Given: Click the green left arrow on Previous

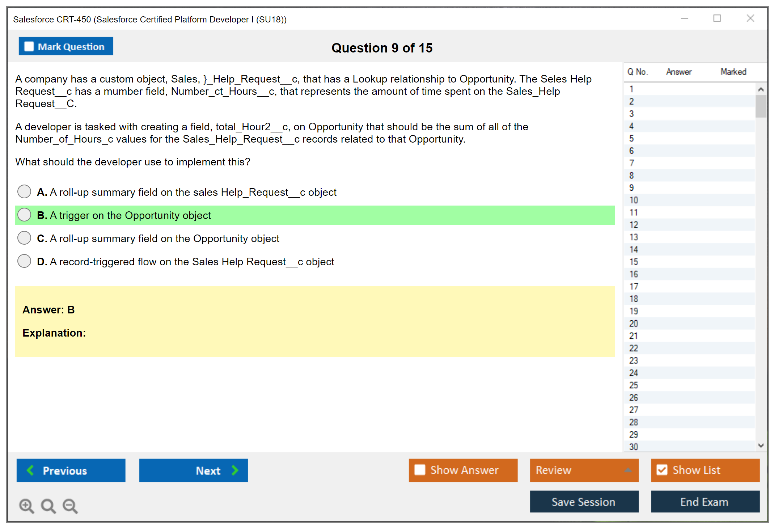Looking at the screenshot, I should pyautogui.click(x=30, y=470).
